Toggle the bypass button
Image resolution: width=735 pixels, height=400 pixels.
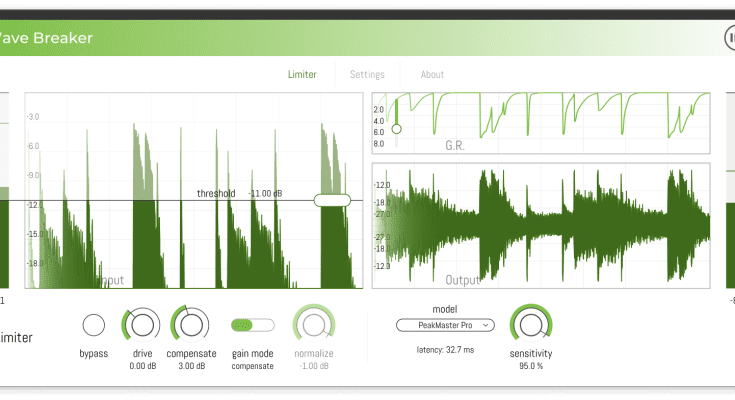tap(93, 325)
